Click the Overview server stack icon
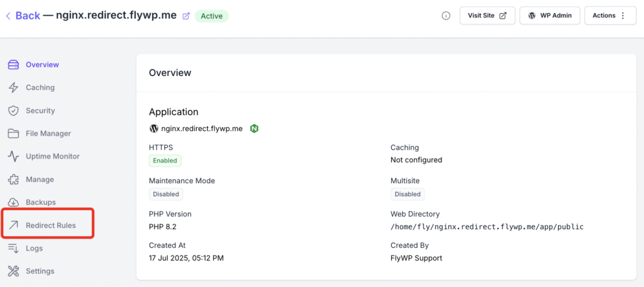 [14, 65]
